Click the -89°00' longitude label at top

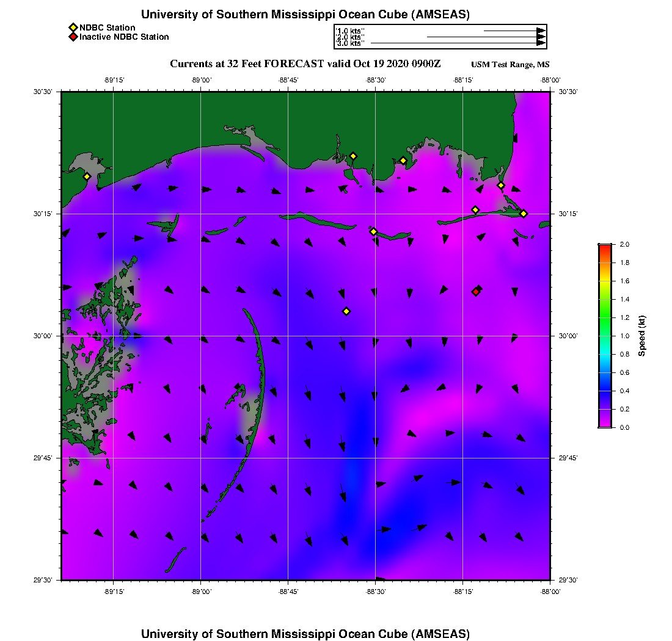[201, 80]
